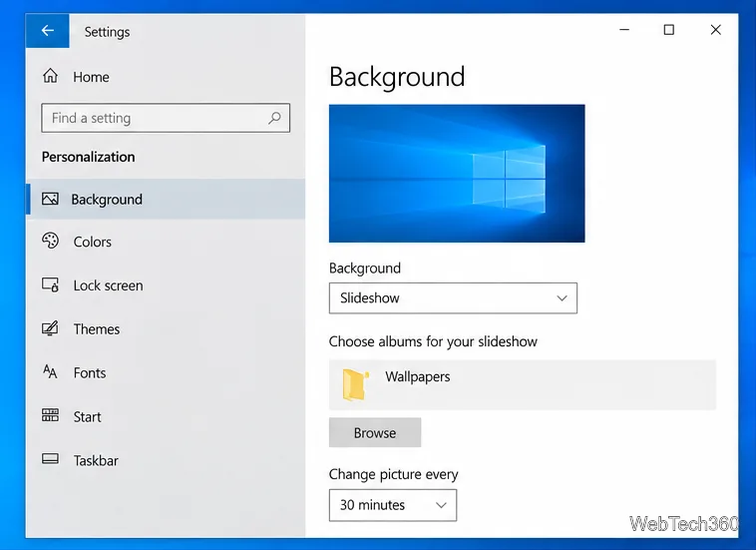This screenshot has width=756, height=550.
Task: Switch to the Fonts section
Action: [x=90, y=373]
